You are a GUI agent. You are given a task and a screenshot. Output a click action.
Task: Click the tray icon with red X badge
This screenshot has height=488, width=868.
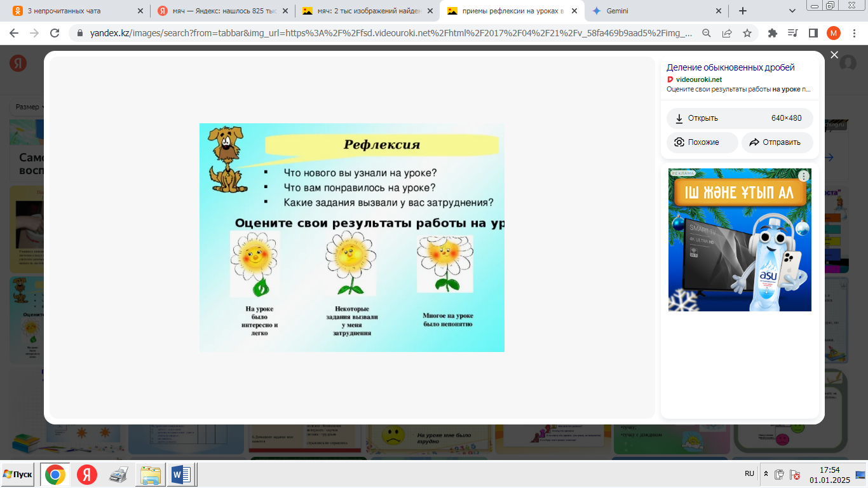click(795, 475)
